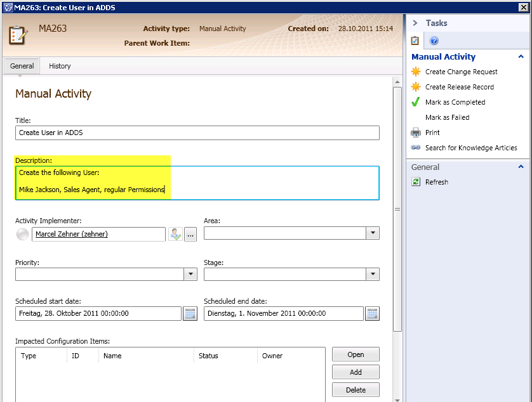The height and width of the screenshot is (402, 532).
Task: Expand the Area dropdown
Action: [373, 233]
